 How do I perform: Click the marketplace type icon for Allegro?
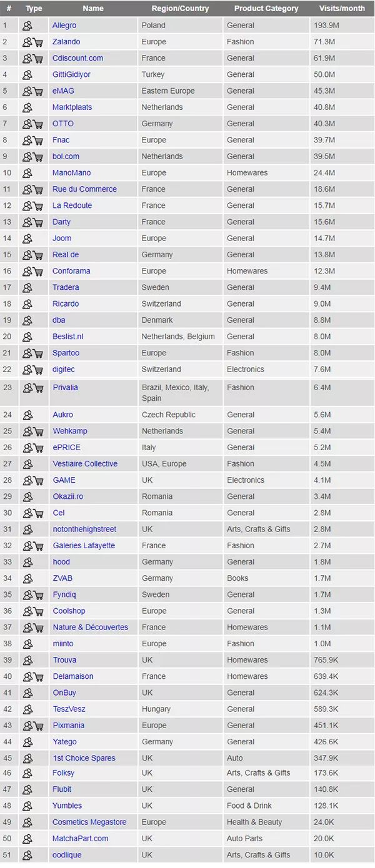(27, 26)
